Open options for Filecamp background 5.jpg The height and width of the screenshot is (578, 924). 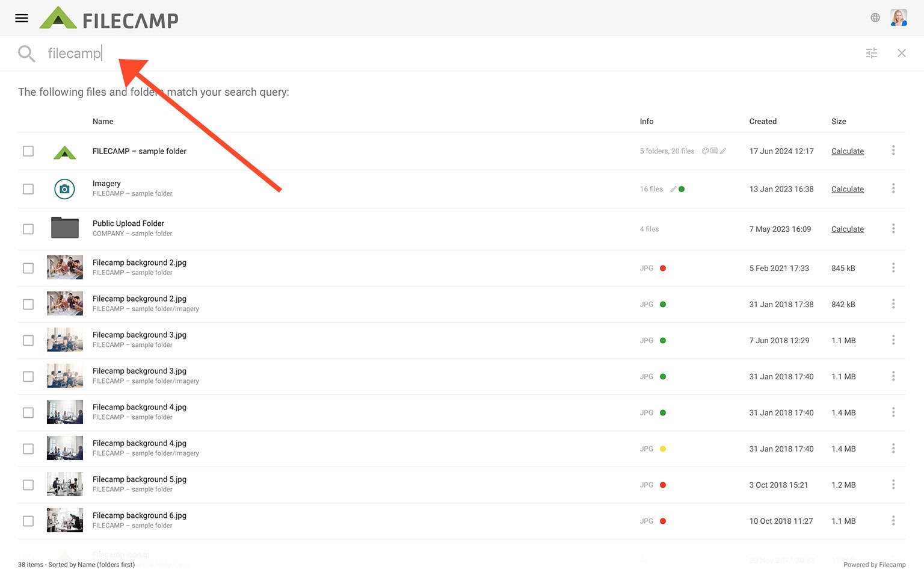tap(893, 484)
